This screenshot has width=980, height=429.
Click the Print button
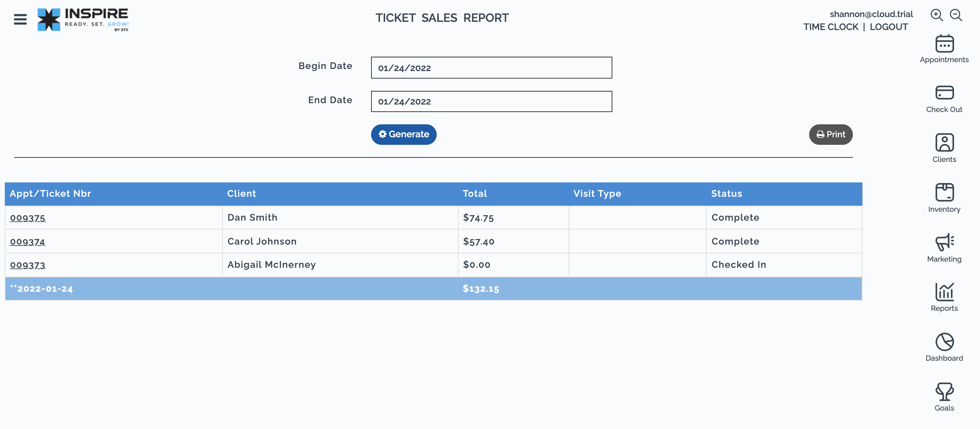click(830, 134)
